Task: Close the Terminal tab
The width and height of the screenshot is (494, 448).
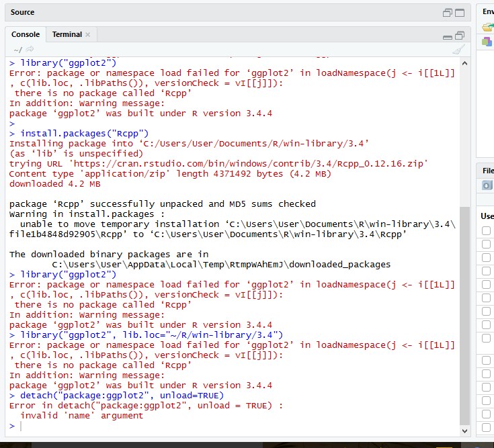Action: click(x=88, y=35)
